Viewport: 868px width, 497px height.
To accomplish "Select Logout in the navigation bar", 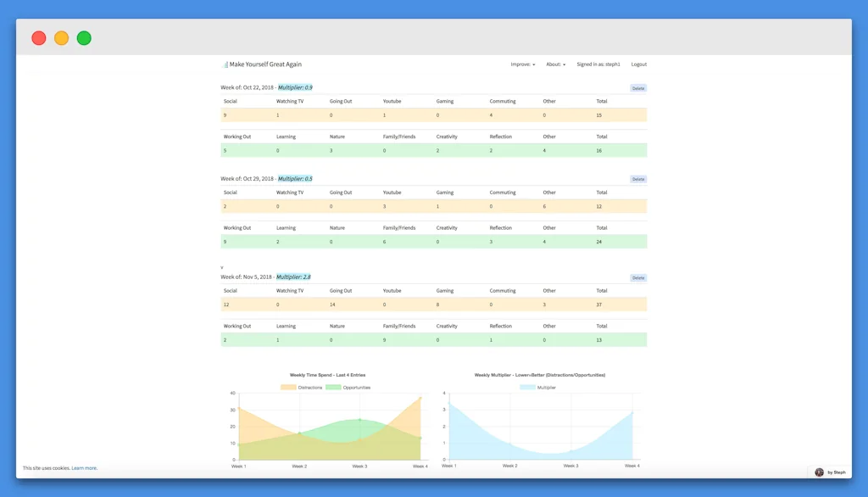I will point(639,64).
